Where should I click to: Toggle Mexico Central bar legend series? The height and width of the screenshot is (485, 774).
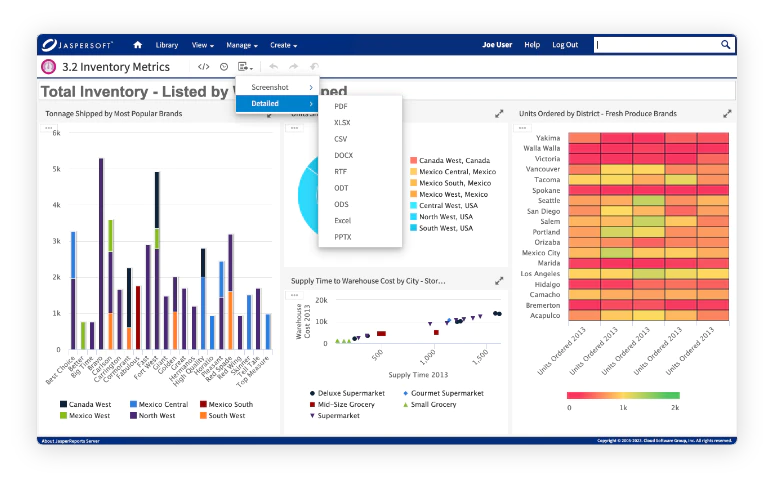pos(159,404)
